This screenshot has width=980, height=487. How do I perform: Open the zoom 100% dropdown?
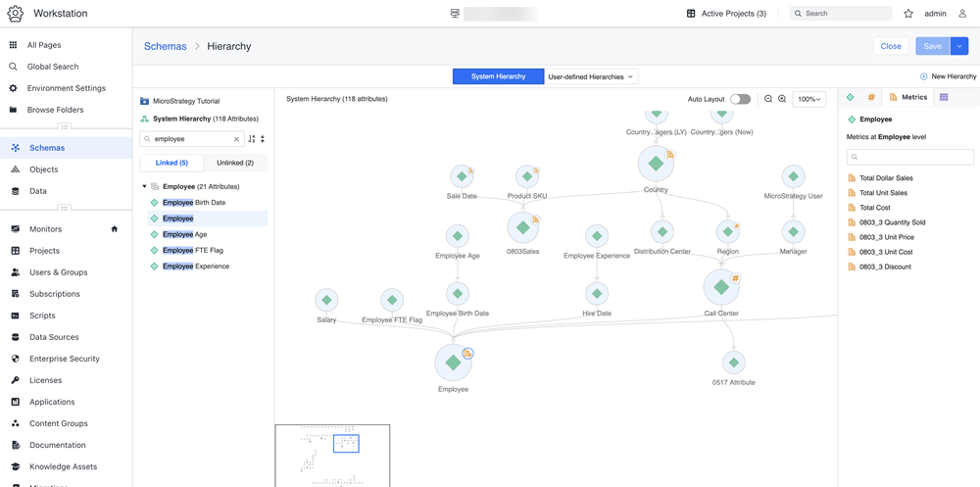808,99
